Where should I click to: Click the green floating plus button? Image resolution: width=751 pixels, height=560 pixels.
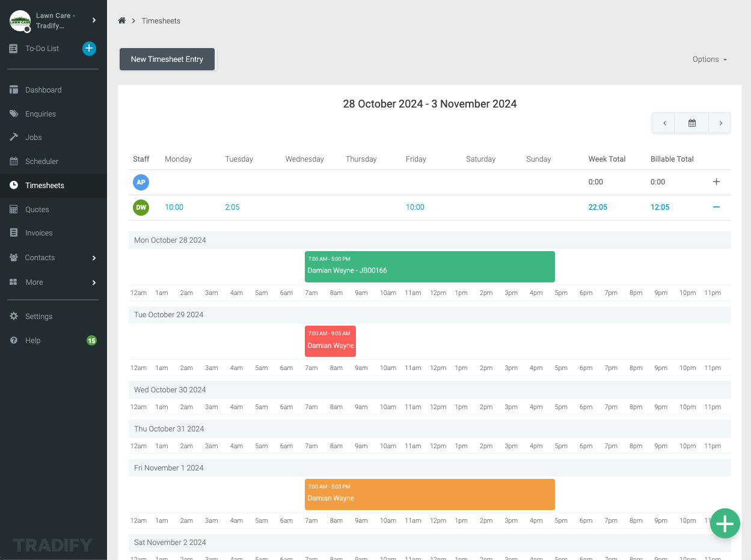coord(725,523)
